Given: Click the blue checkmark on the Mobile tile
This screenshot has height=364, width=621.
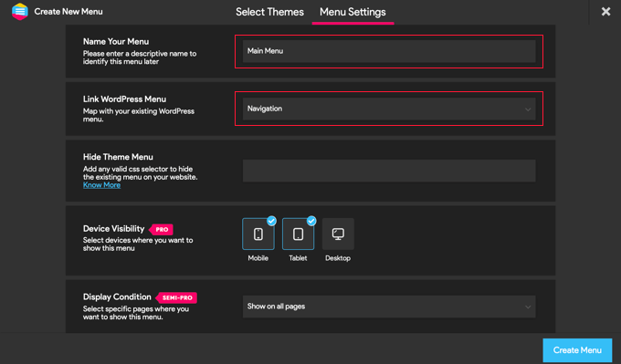Looking at the screenshot, I should tap(271, 221).
